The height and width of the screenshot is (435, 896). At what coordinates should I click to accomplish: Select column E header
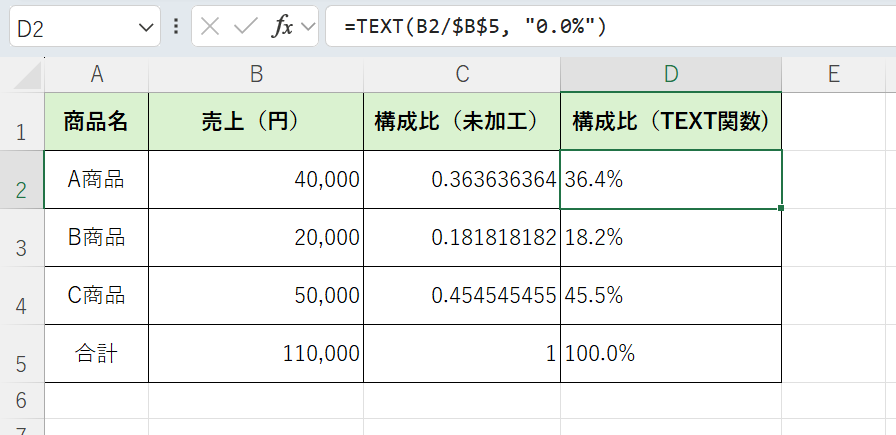click(x=833, y=75)
